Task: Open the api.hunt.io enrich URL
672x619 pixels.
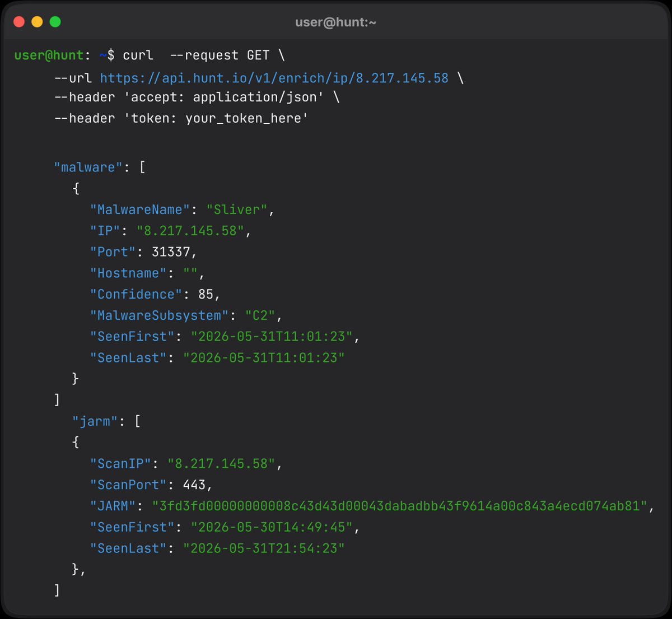Action: pyautogui.click(x=274, y=78)
